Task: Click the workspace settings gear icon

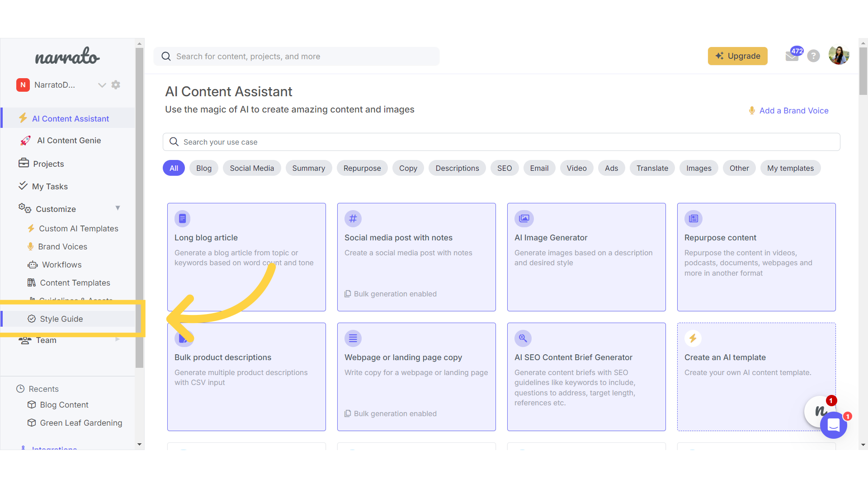Action: (116, 85)
